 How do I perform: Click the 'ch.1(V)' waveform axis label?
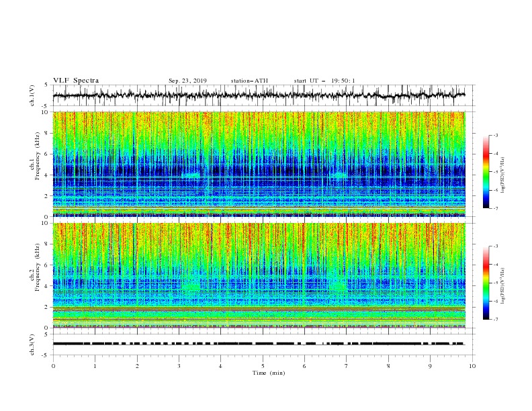32,95
